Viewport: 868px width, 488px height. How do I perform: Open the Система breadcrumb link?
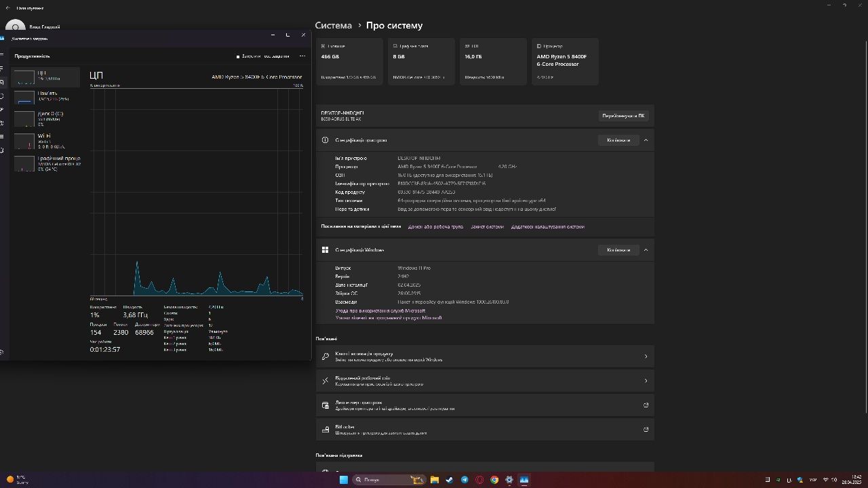coord(334,25)
